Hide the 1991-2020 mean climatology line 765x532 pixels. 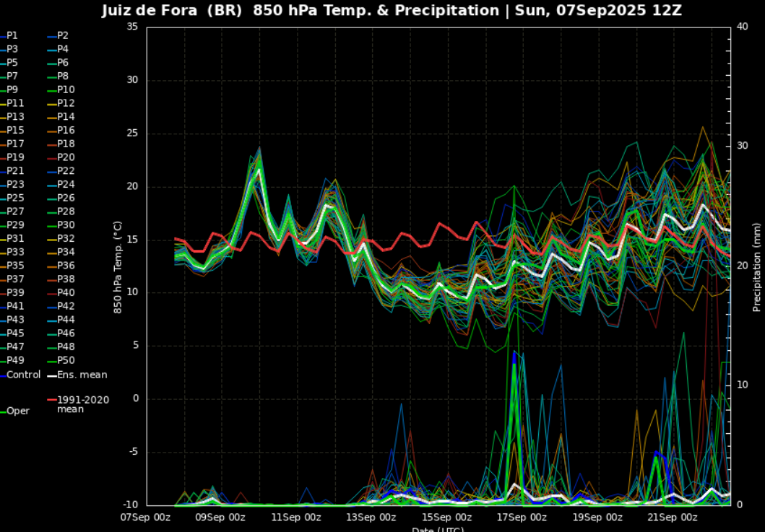coord(82,404)
